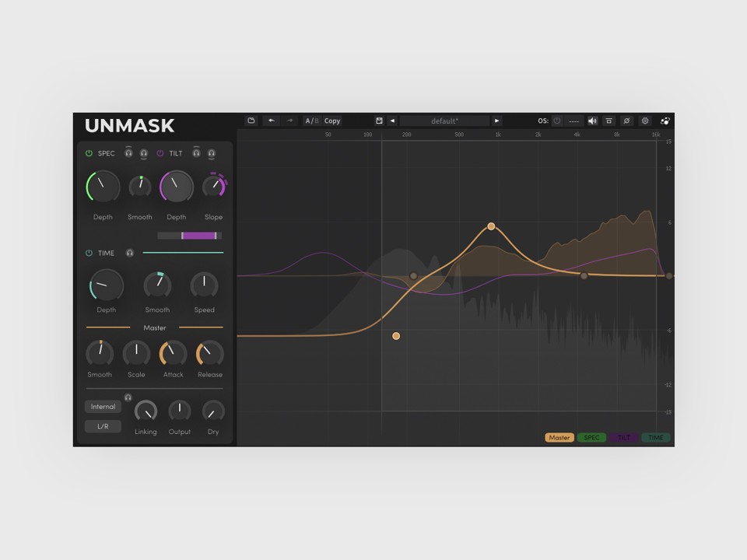
Task: Toggle the TILT power button
Action: click(x=160, y=153)
